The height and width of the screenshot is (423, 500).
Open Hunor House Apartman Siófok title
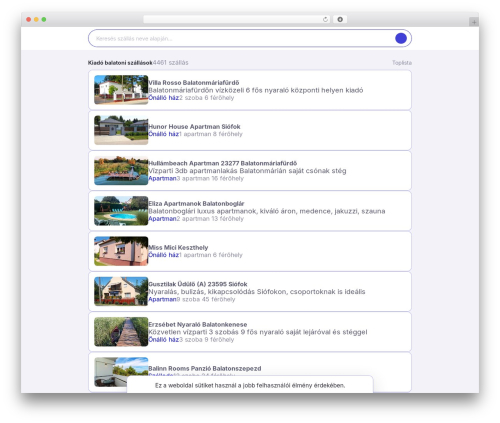tap(194, 126)
